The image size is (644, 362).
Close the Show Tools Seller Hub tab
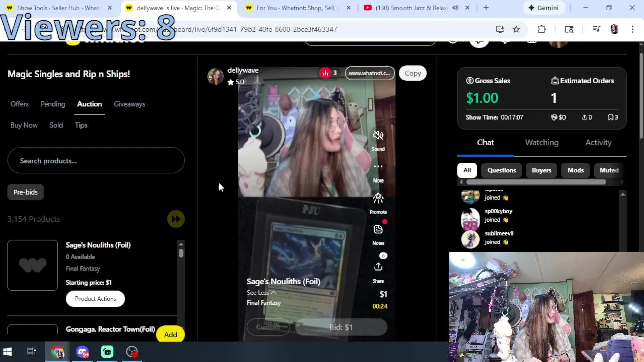click(x=110, y=8)
